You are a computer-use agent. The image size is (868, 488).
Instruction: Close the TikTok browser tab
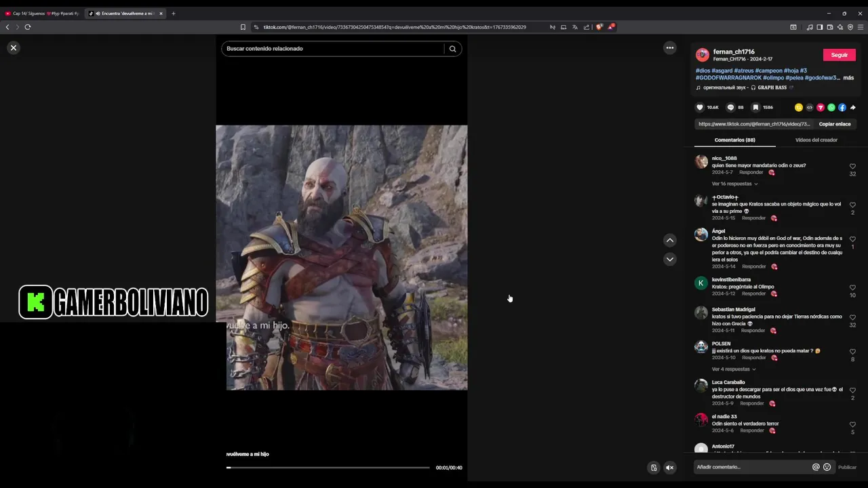[161, 14]
